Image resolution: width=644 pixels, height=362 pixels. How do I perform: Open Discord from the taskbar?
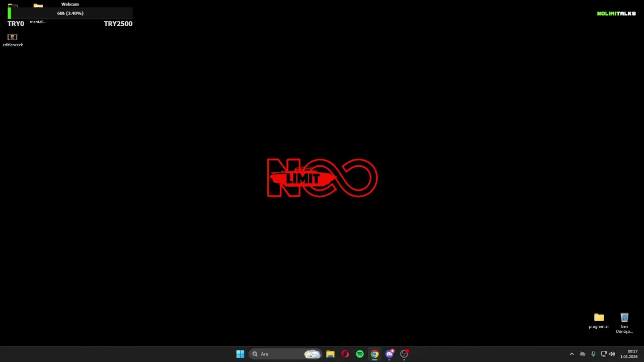click(389, 354)
